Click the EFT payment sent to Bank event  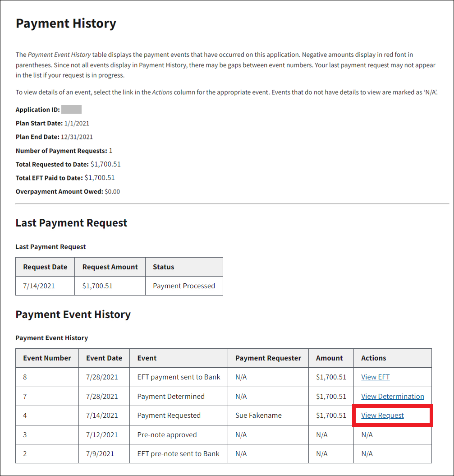coord(179,377)
